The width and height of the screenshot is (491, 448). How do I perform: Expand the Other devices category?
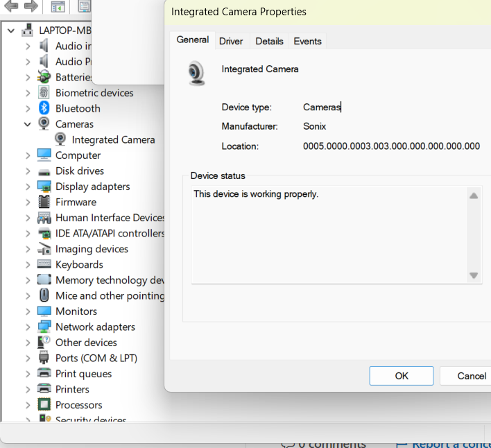28,343
